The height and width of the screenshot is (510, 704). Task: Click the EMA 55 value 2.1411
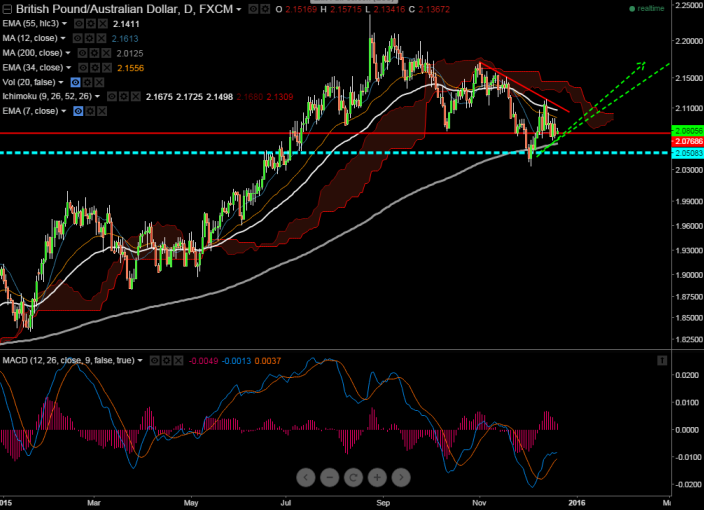tap(126, 24)
